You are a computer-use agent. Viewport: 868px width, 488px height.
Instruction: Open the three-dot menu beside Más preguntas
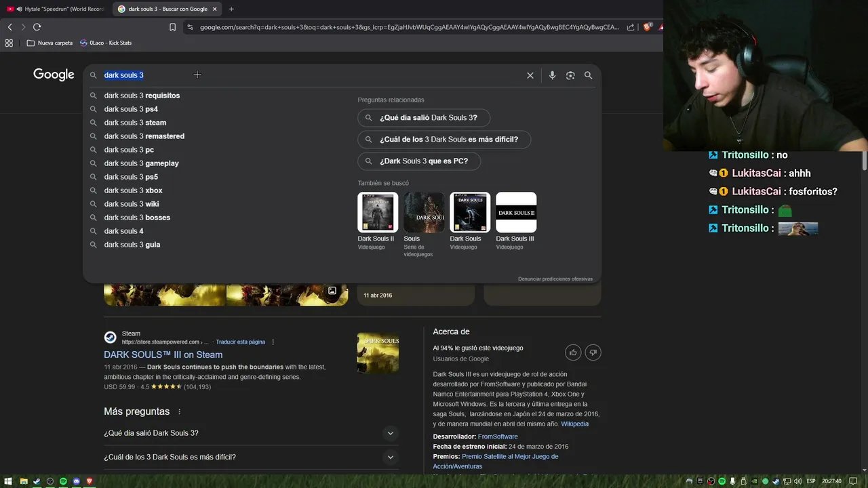(180, 411)
